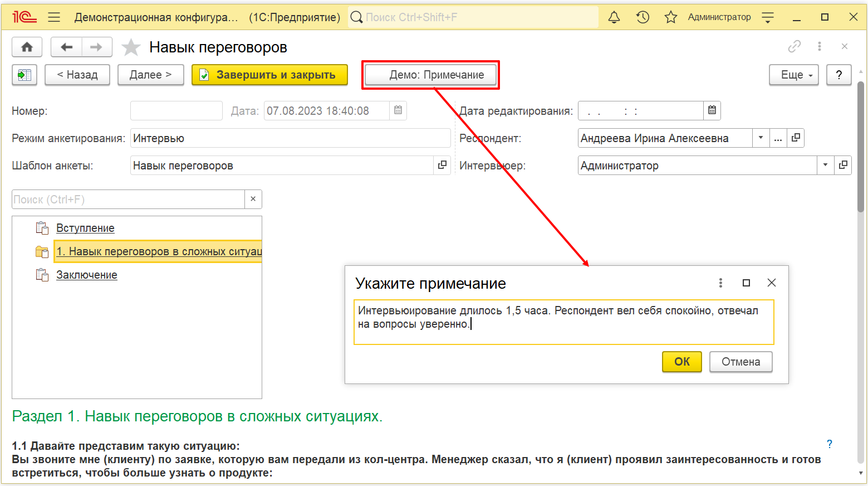Add Навык переговоров to favorites star

pos(131,47)
